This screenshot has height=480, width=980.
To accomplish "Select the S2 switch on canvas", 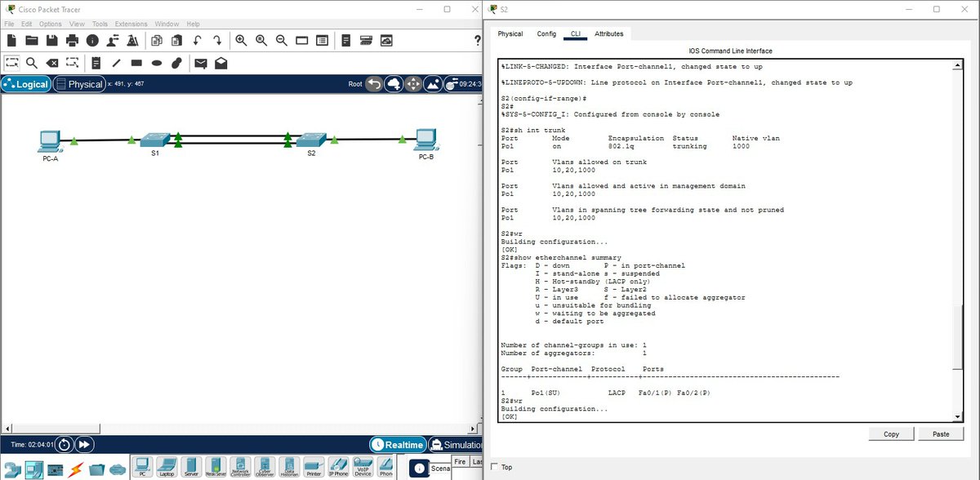I will point(311,142).
